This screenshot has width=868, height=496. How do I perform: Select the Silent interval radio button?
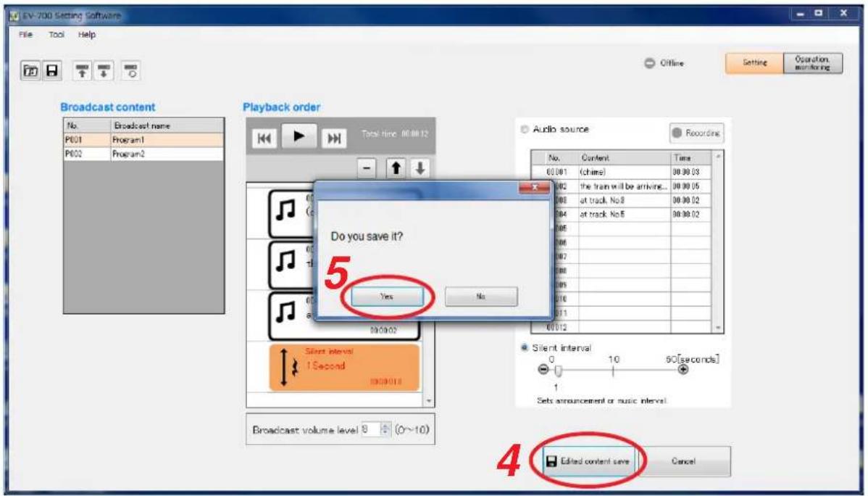click(x=525, y=348)
